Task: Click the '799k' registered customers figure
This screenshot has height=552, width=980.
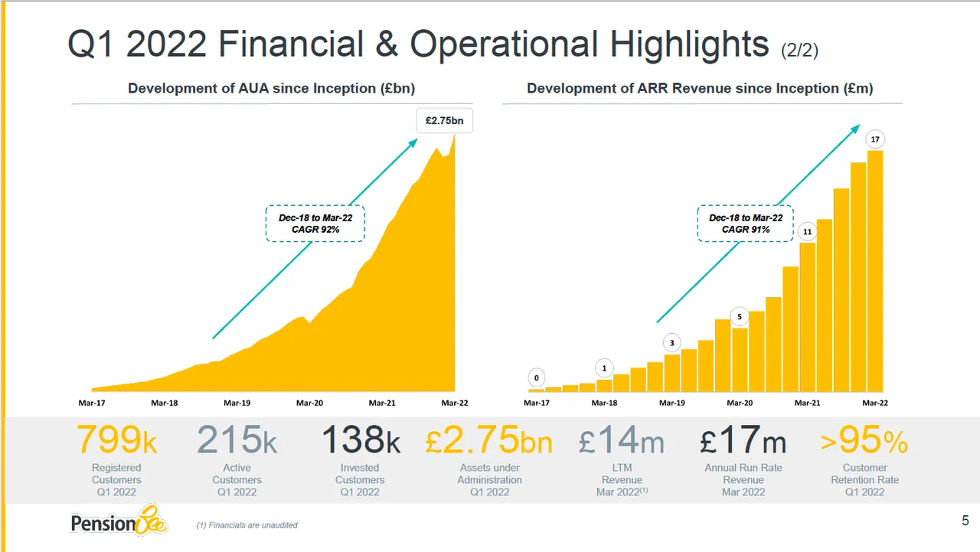Action: pos(117,441)
